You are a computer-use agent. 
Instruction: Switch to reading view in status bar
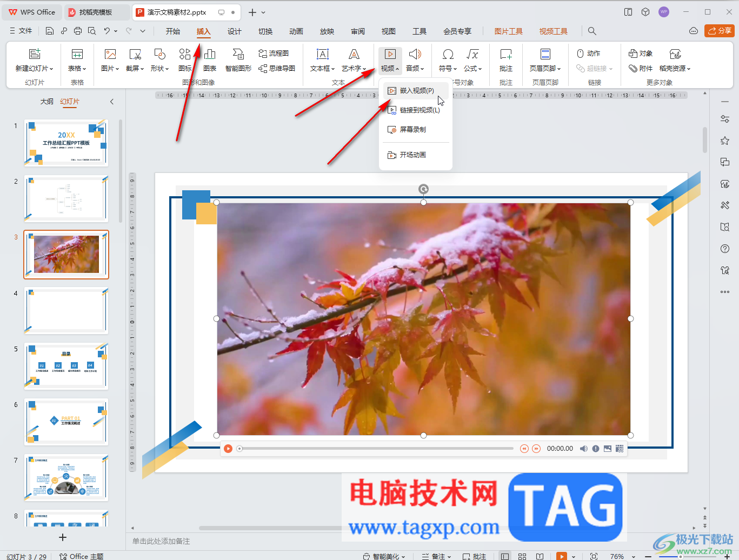pyautogui.click(x=540, y=556)
